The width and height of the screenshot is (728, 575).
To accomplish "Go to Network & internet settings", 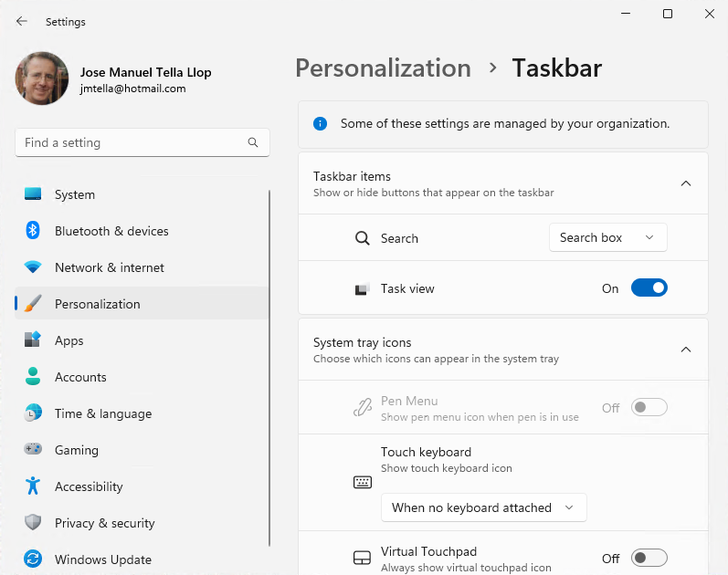I will tap(142, 267).
